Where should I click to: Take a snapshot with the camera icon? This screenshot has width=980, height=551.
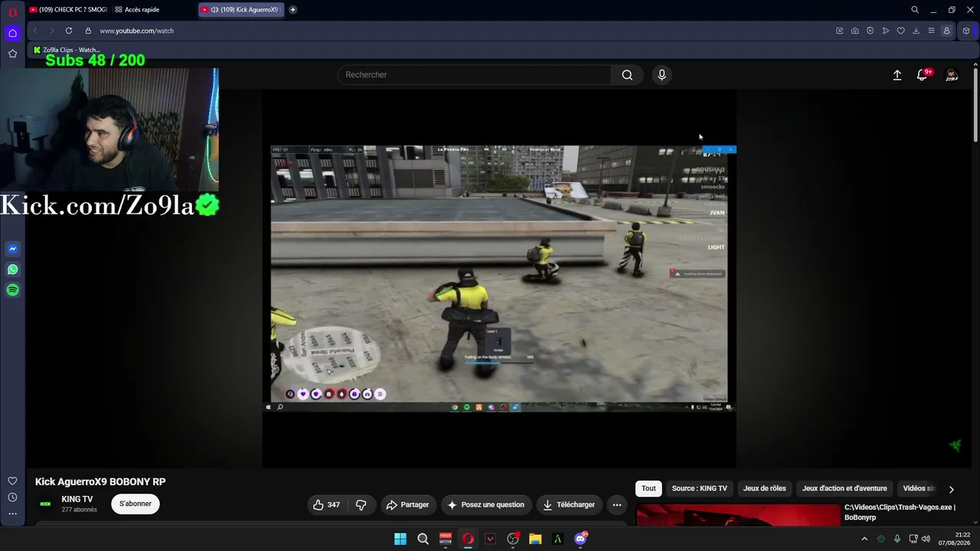tap(855, 31)
